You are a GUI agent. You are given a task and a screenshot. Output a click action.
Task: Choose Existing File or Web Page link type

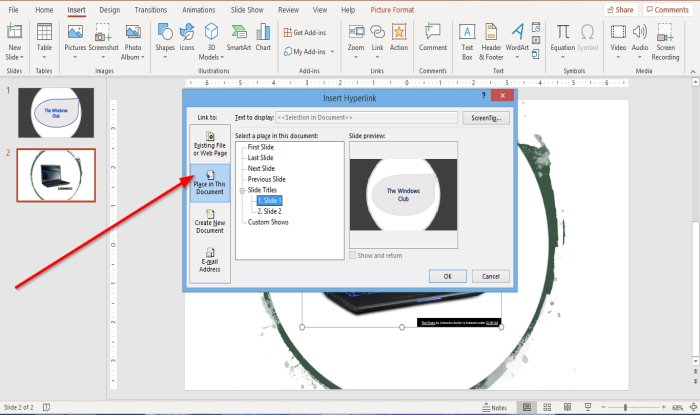[210, 144]
